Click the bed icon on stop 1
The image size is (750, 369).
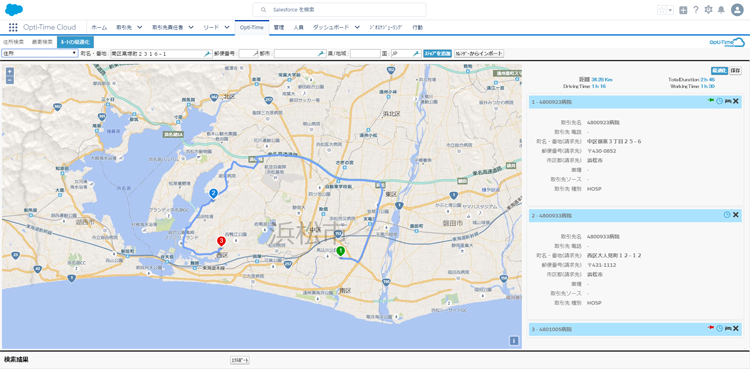728,101
